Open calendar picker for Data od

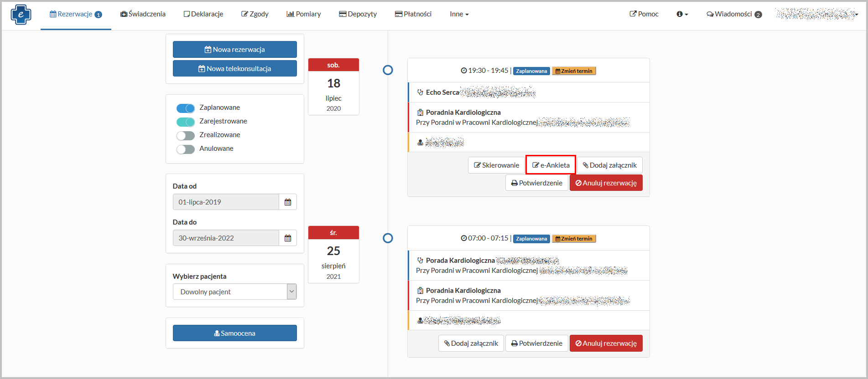pos(287,202)
